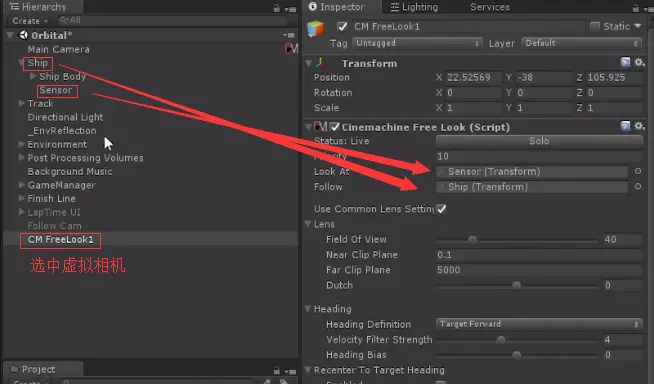Expand the LapTime UI node
The width and height of the screenshot is (654, 384).
(x=21, y=212)
